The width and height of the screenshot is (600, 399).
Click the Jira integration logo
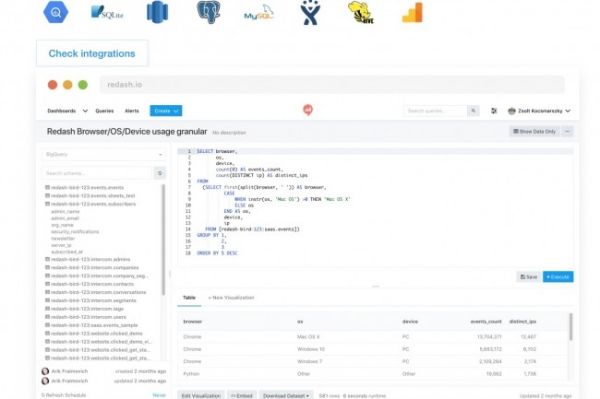coord(310,12)
